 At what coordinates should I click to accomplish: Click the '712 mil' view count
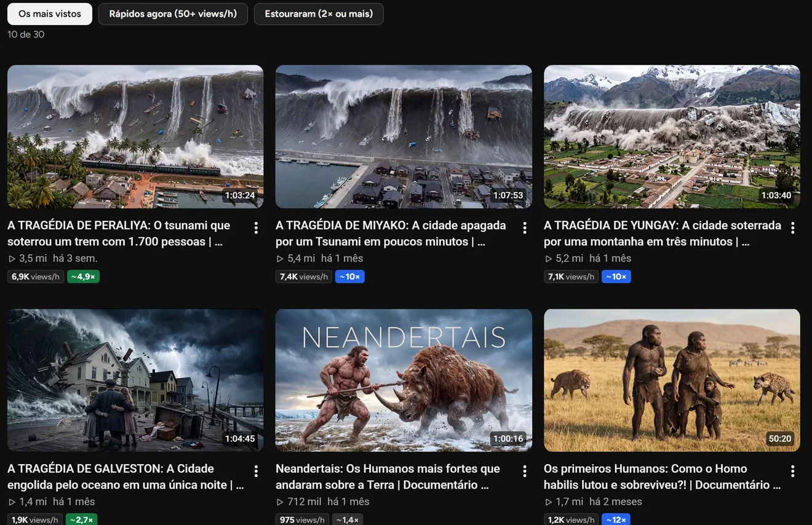tap(304, 502)
